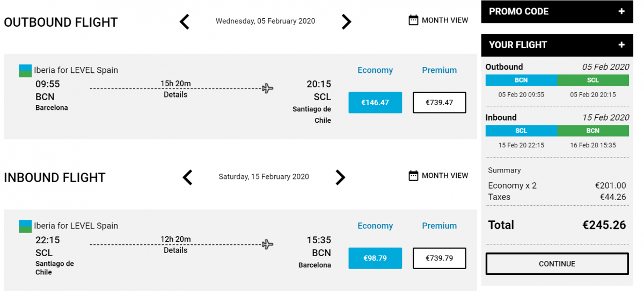Expand the Promo Code panel
The image size is (644, 291).
tap(621, 11)
